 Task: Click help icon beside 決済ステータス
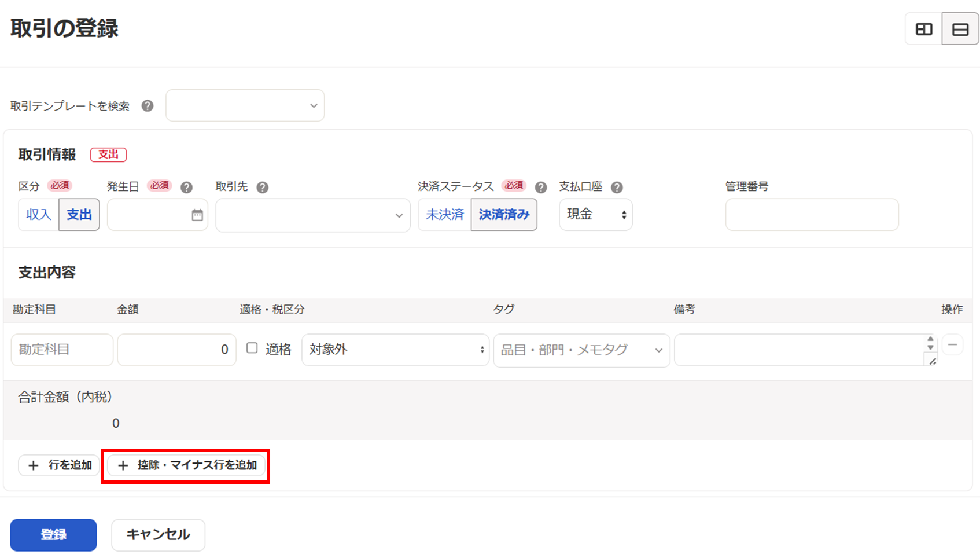[x=541, y=188]
